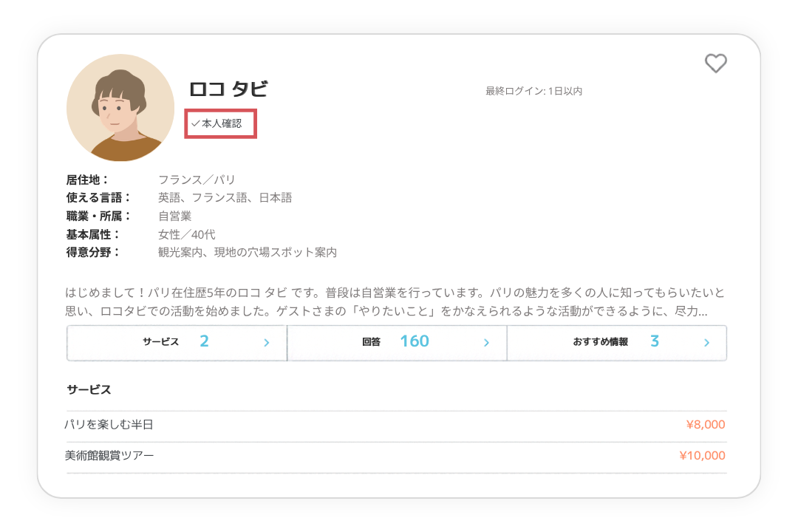Click the 最終ログイン: 1日以内 text

coord(534,91)
